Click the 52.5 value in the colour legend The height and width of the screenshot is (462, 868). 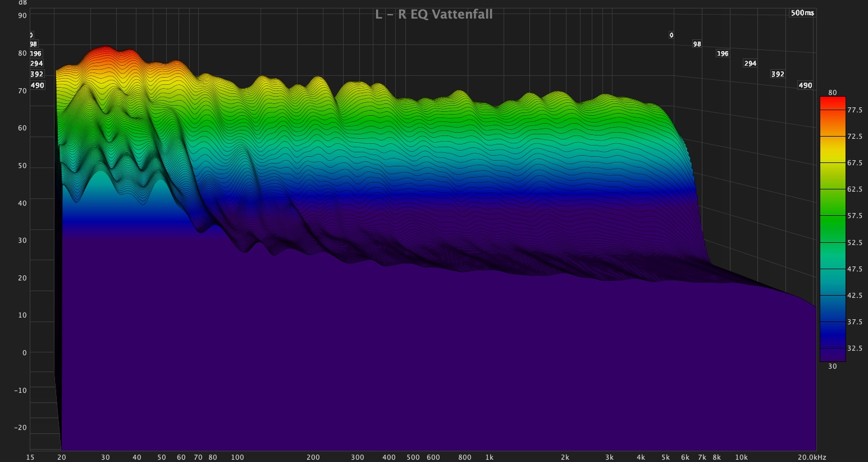click(x=855, y=243)
